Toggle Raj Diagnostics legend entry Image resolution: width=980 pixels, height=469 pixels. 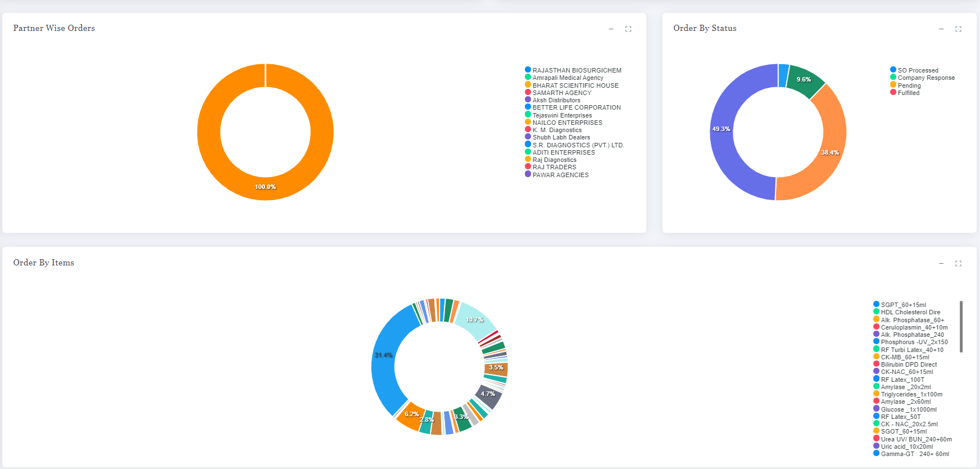pyautogui.click(x=551, y=160)
